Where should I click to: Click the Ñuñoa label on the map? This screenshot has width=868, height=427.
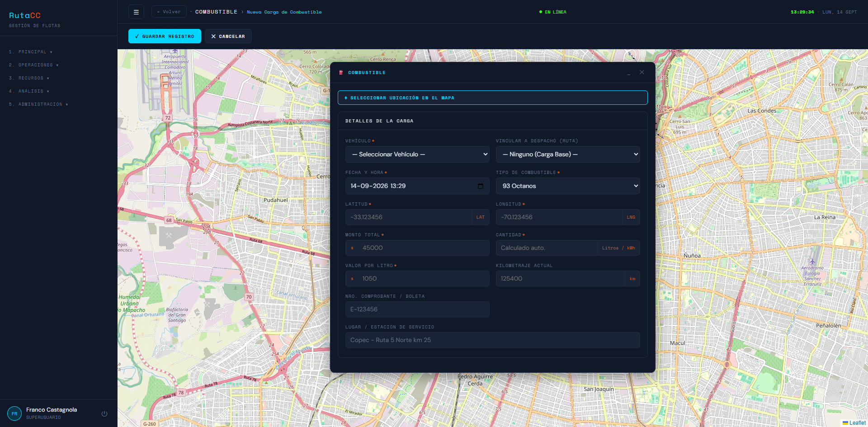tap(692, 256)
